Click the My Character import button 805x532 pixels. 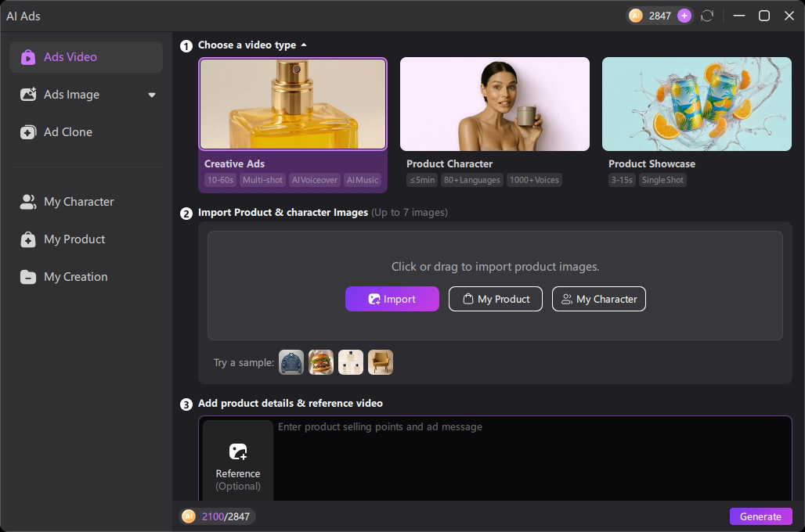(598, 299)
